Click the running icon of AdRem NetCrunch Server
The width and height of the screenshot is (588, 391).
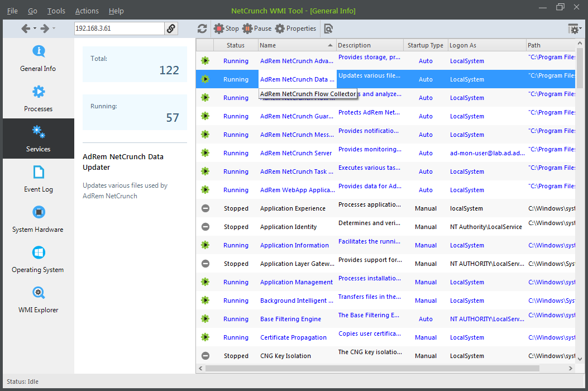pos(205,152)
